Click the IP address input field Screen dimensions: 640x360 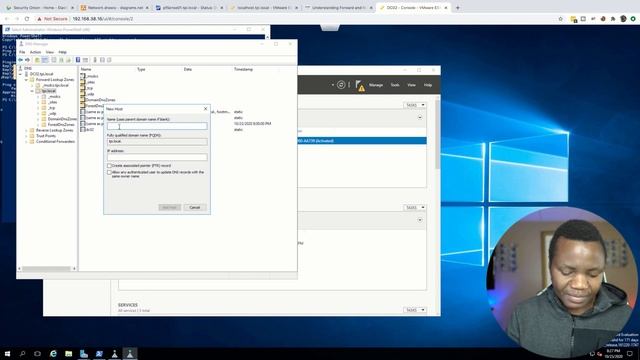[157, 157]
